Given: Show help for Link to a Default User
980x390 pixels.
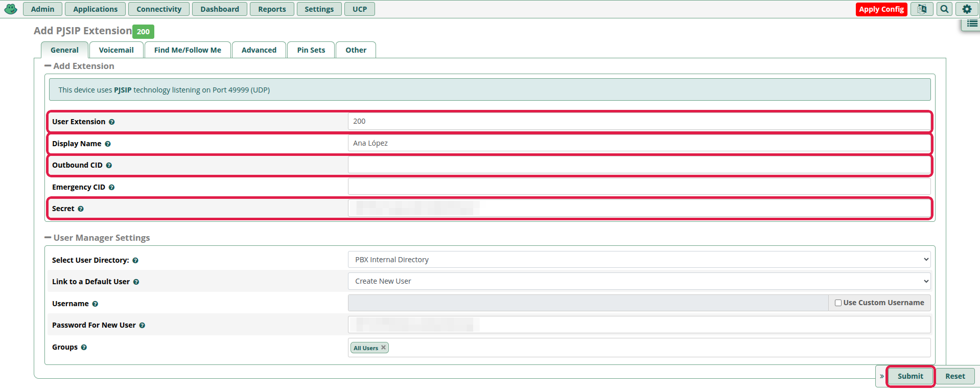Looking at the screenshot, I should pyautogui.click(x=136, y=282).
